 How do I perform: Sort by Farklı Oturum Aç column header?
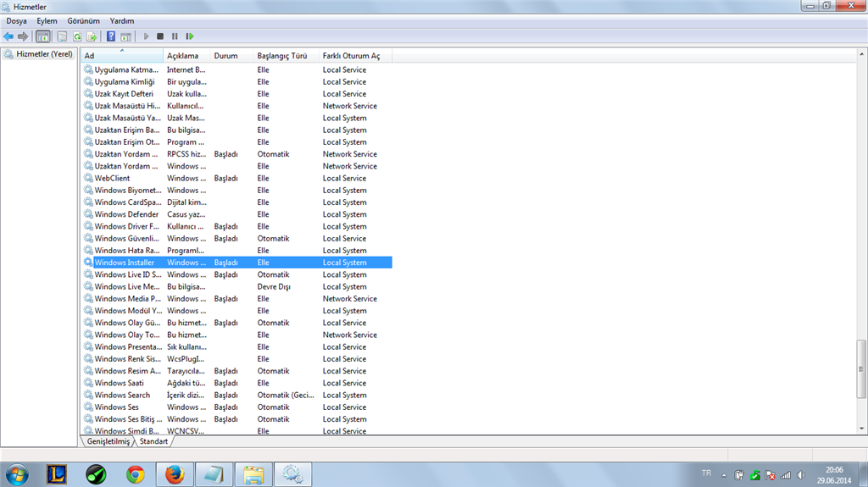tap(355, 56)
